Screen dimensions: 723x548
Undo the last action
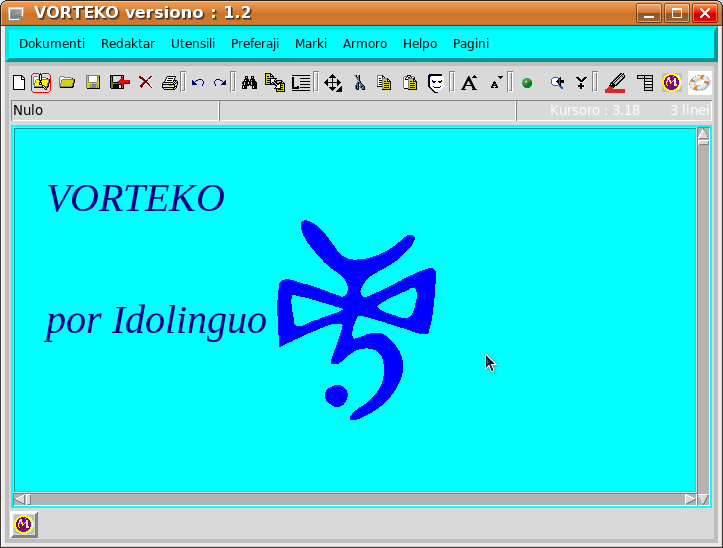click(198, 83)
